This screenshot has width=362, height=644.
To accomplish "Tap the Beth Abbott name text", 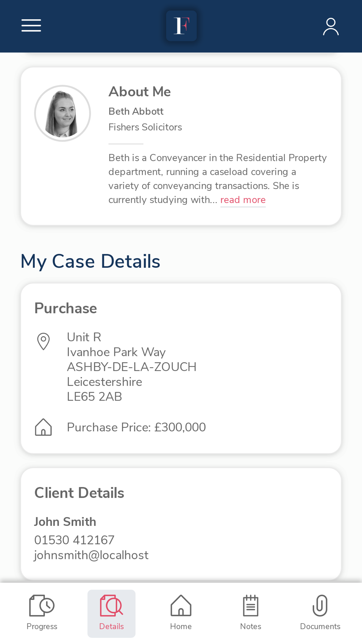I will click(136, 111).
